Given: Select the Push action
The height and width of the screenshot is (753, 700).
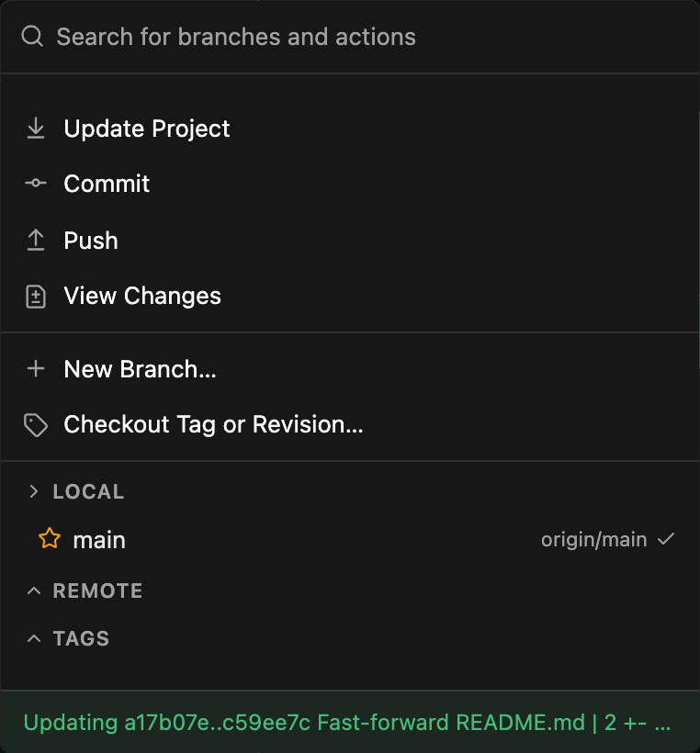Looking at the screenshot, I should pos(350,240).
